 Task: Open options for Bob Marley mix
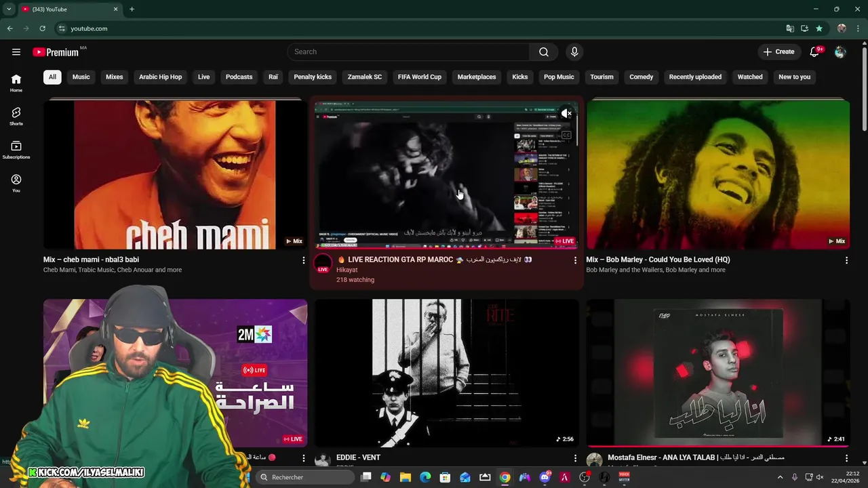tap(846, 260)
